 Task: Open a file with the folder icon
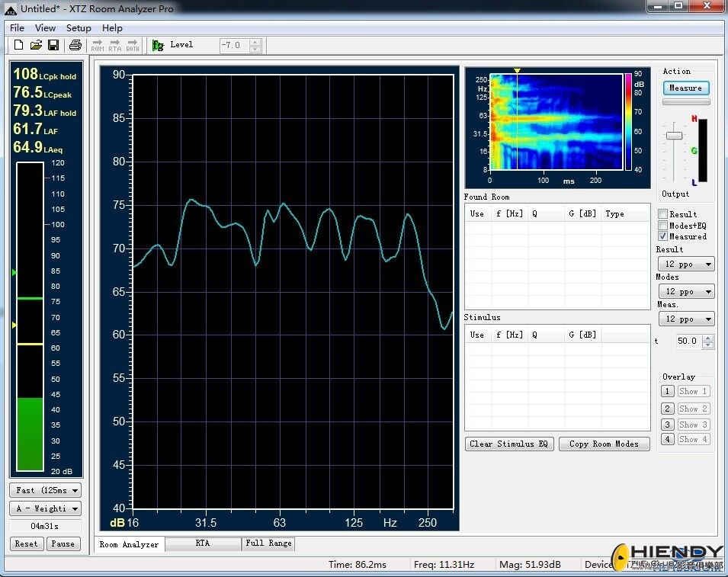pos(36,45)
